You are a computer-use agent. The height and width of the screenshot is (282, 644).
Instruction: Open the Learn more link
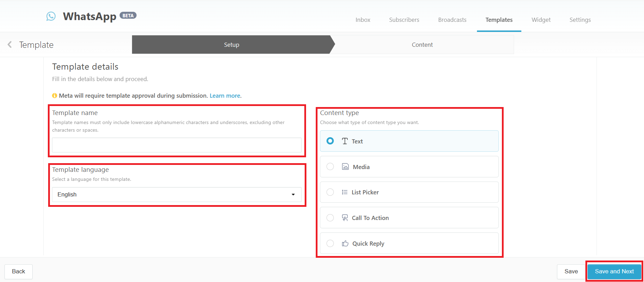click(225, 96)
